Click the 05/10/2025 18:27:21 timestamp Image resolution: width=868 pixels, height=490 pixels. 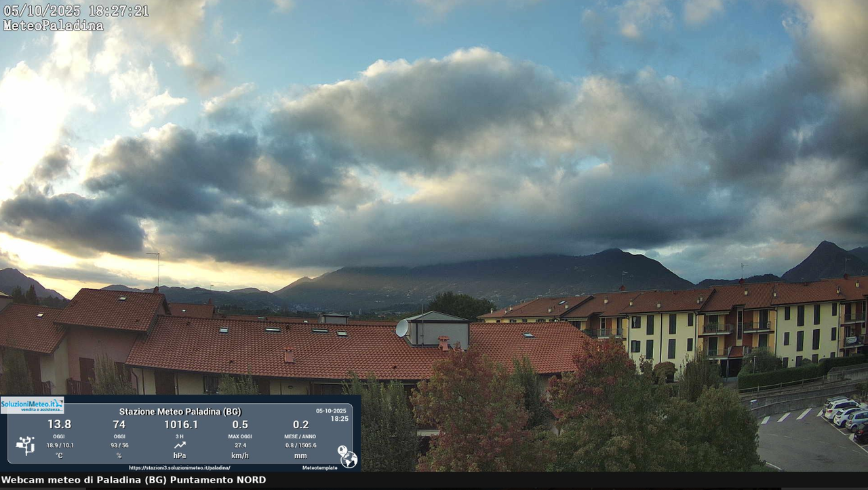(76, 11)
